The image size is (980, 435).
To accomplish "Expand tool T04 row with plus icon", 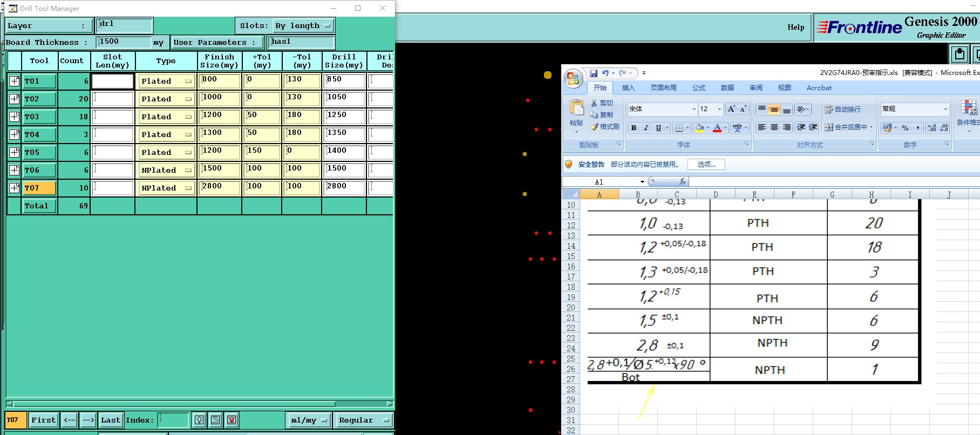I will (x=15, y=134).
